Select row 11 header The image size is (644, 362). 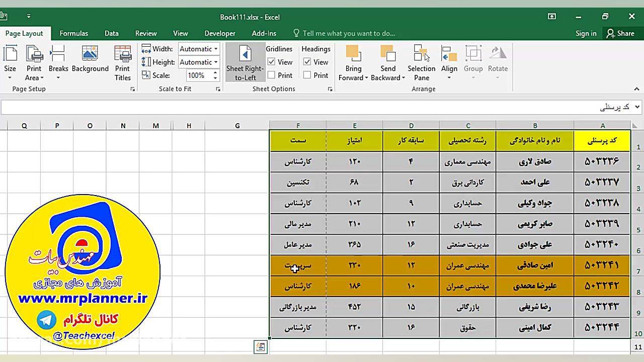(638, 347)
